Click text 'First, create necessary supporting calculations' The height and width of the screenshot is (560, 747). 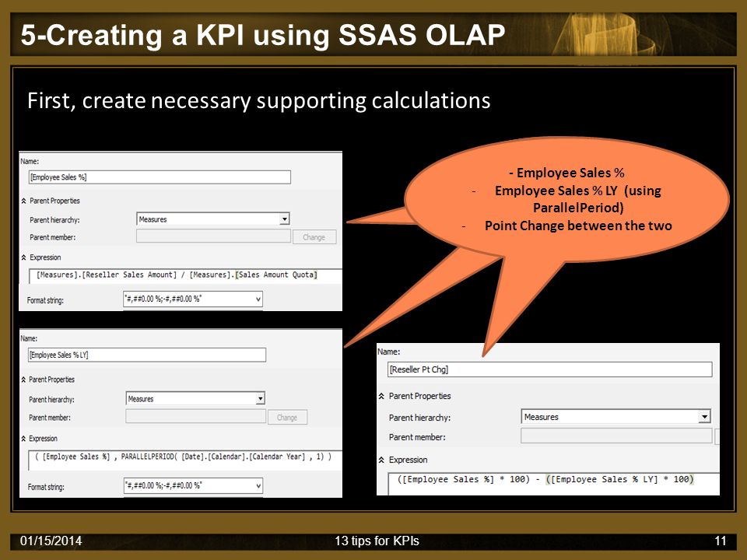[258, 100]
